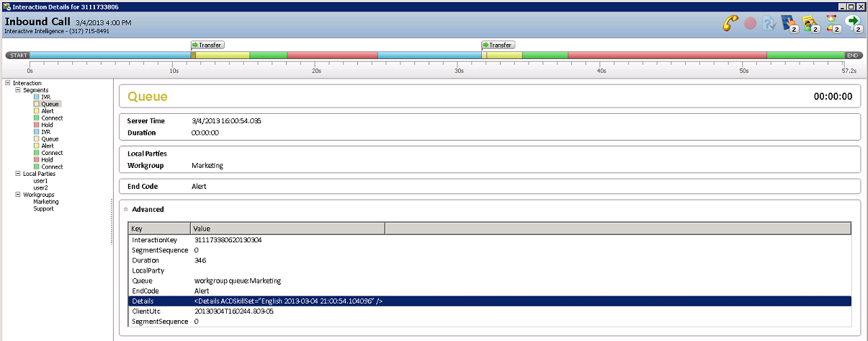Click the Key column header
The width and height of the screenshot is (868, 341).
[160, 229]
